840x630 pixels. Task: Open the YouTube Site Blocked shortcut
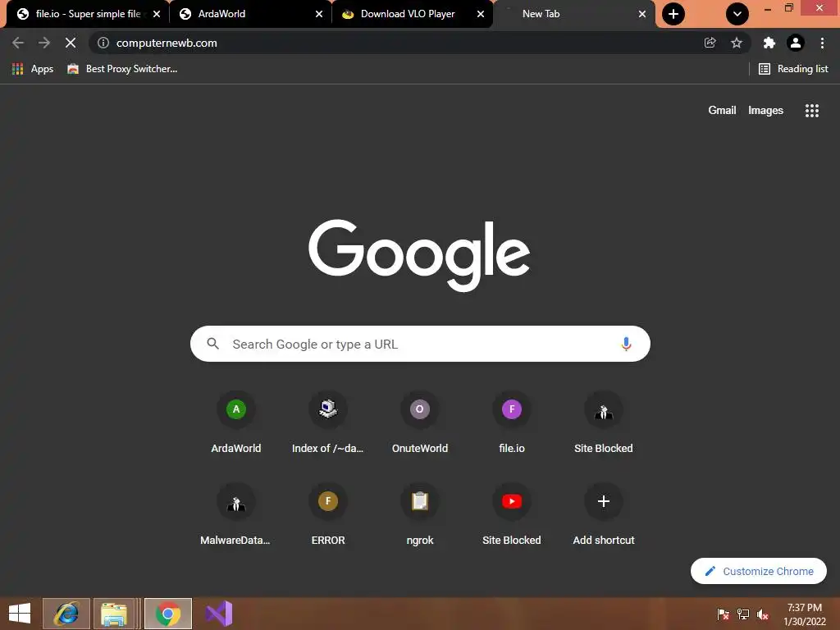512,515
